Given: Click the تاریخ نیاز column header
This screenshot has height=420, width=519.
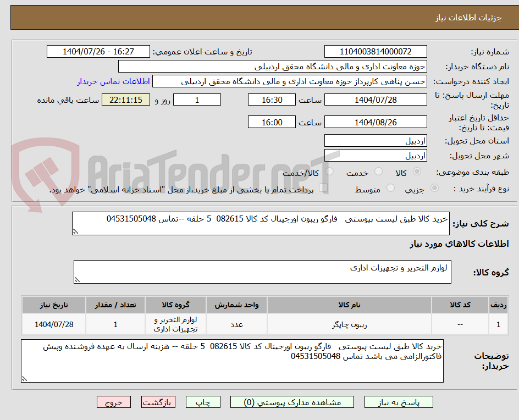Looking at the screenshot, I should click(x=54, y=305).
